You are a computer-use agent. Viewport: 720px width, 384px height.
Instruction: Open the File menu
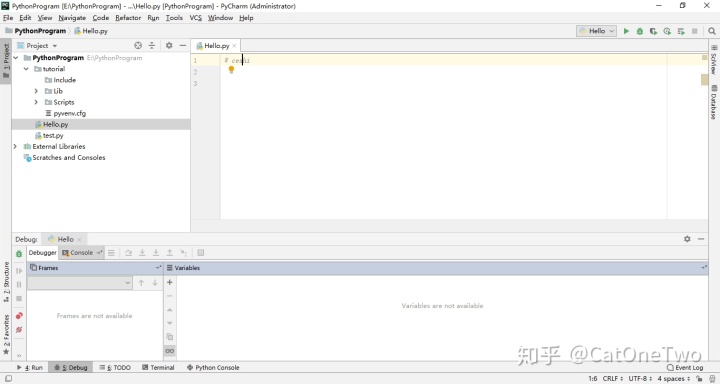[8, 17]
